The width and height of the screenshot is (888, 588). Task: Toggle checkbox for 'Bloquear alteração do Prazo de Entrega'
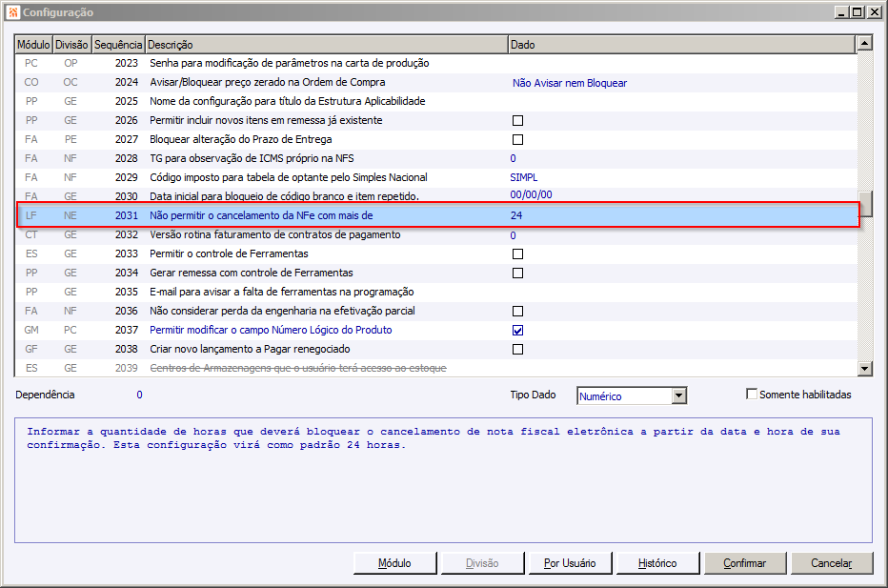pos(517,139)
